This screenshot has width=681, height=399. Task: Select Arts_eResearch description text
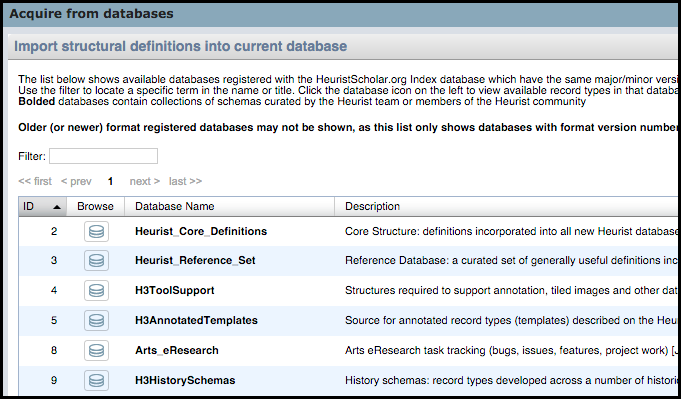tap(512, 350)
